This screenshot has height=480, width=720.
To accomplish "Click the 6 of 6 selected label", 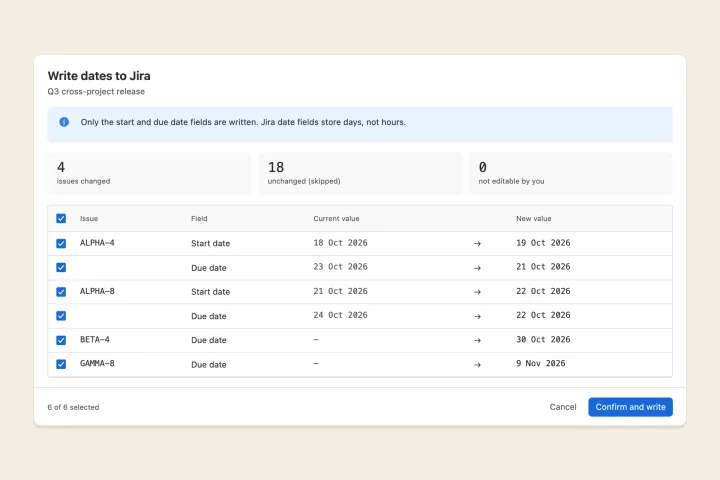I will pos(73,407).
